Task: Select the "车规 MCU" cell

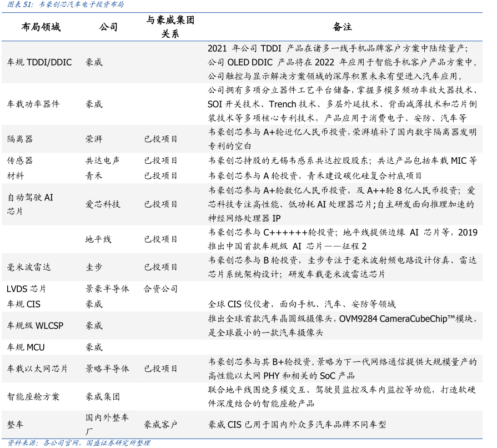Action: pyautogui.click(x=26, y=348)
